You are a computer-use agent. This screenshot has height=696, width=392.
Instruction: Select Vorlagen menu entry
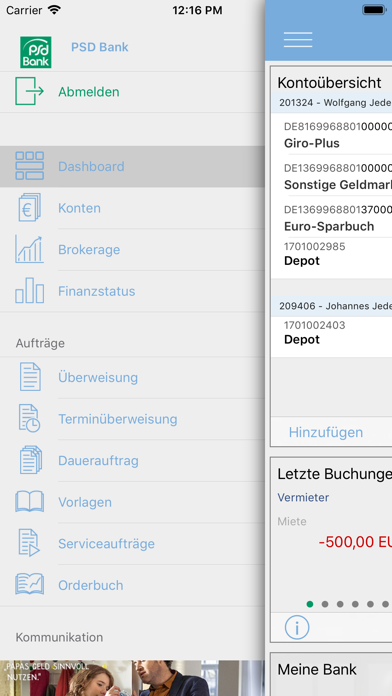tap(132, 502)
